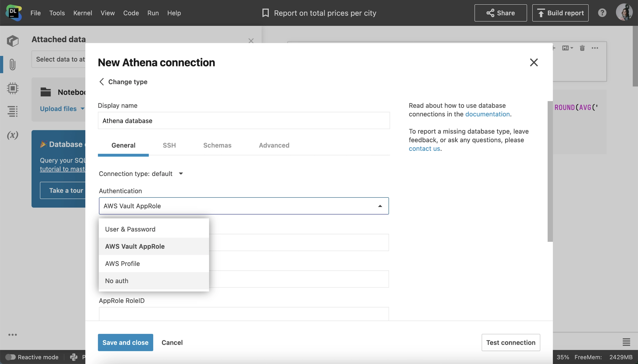This screenshot has width=638, height=364.
Task: Click the dialog vertical scrollbar
Action: tap(550, 171)
